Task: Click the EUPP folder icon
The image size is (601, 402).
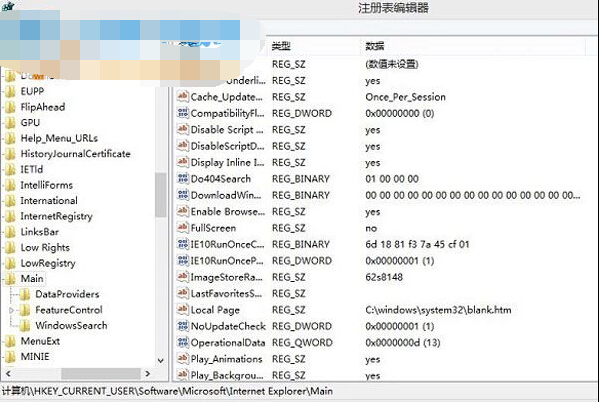Action: [10, 91]
